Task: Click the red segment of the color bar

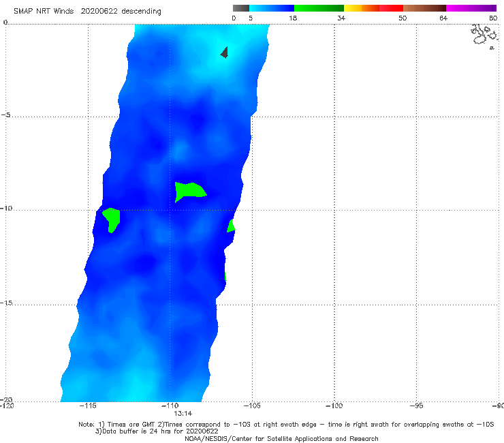Action: click(x=391, y=8)
